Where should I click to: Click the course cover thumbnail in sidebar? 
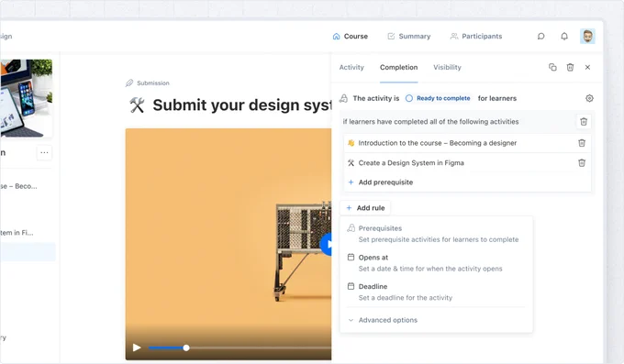[27, 98]
